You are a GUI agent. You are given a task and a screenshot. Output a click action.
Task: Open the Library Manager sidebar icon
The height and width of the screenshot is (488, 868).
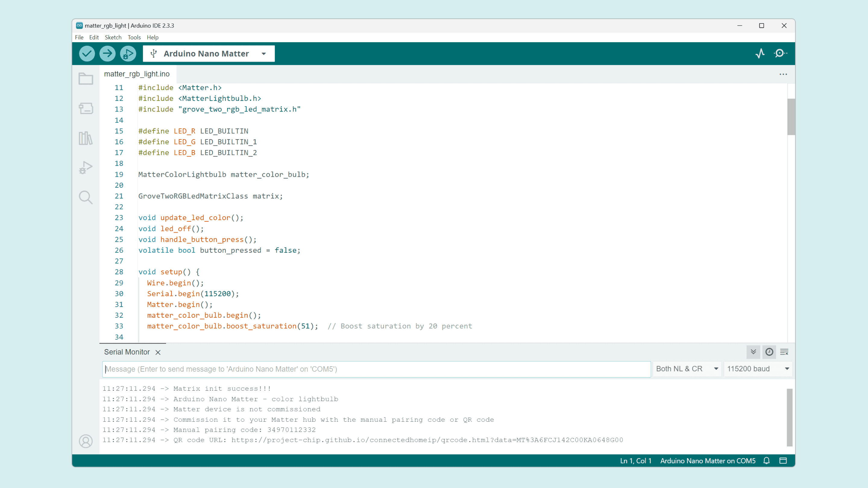(86, 138)
